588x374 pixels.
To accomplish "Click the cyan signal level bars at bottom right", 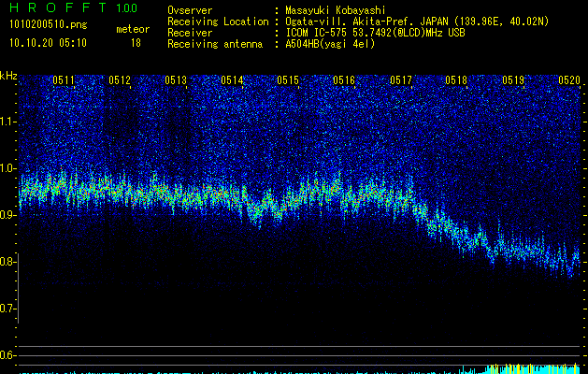I will click(533, 368).
